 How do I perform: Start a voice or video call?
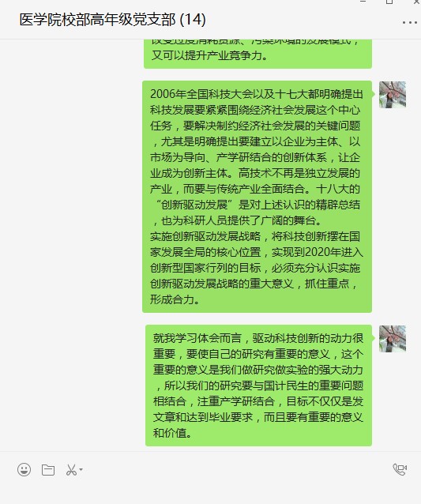(400, 469)
